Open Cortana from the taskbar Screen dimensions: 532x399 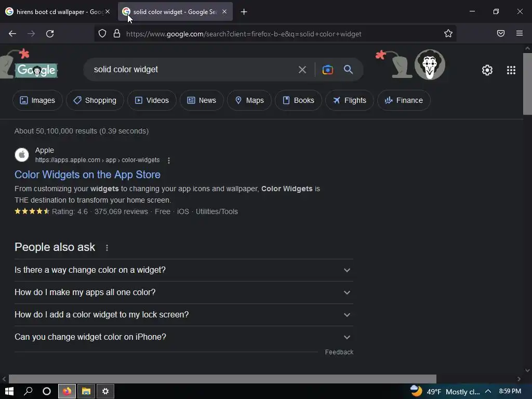coord(47,391)
